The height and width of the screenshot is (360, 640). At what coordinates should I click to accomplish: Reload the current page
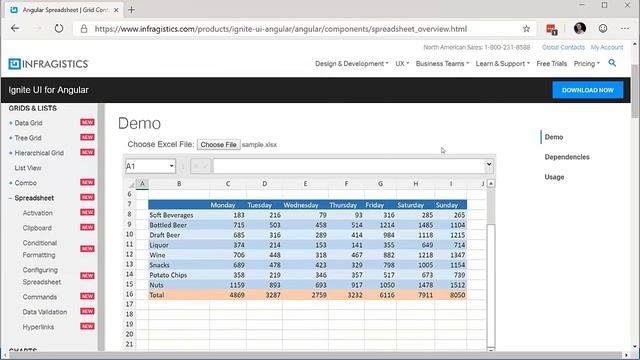click(x=59, y=29)
